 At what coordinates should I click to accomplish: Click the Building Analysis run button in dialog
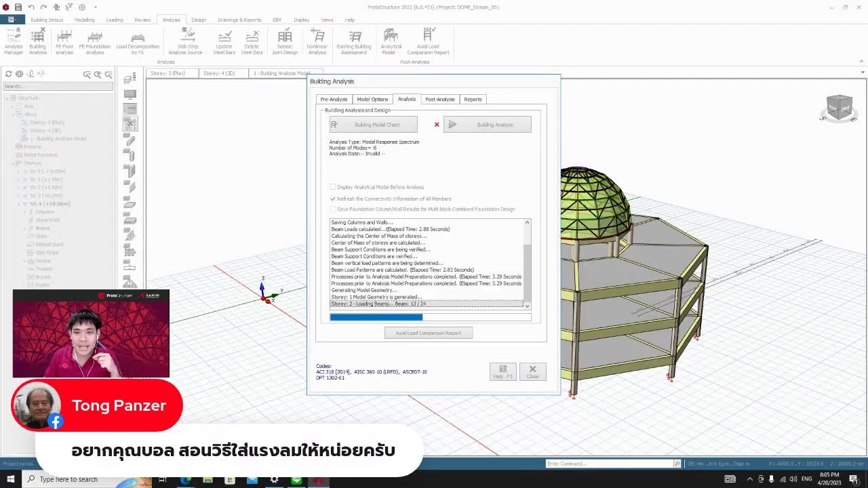coord(488,125)
